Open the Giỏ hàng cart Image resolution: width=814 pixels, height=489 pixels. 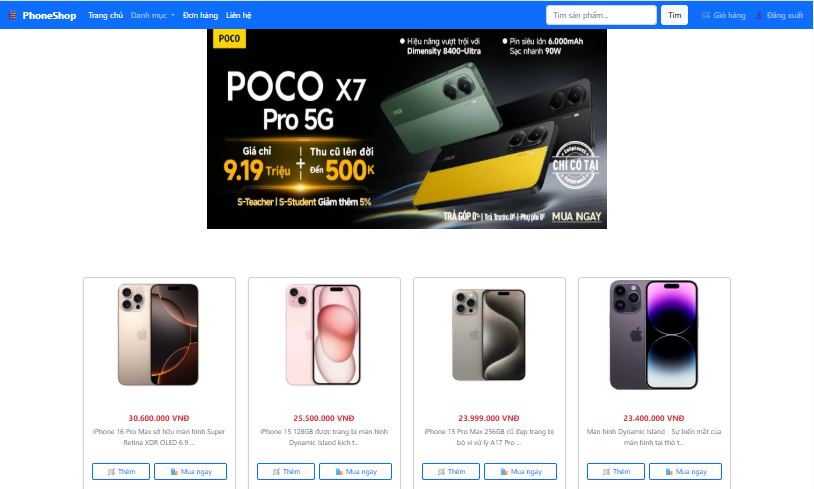[x=724, y=16]
